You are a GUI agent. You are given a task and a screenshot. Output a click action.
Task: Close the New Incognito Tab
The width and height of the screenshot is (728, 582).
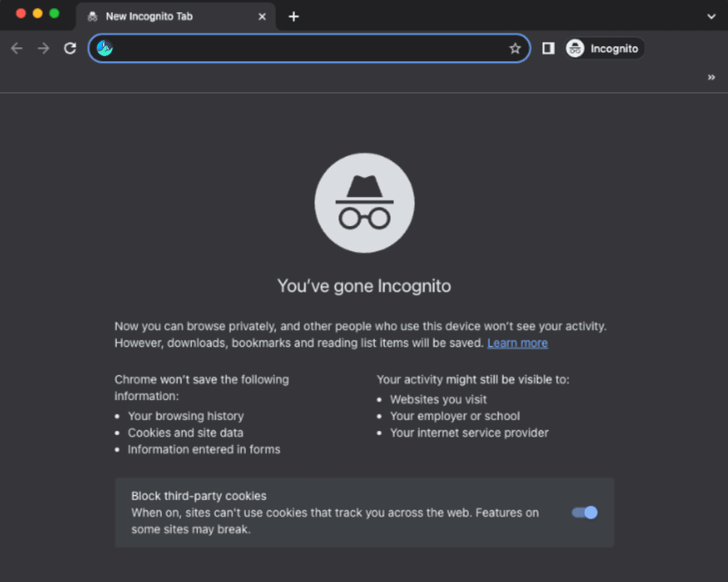click(x=261, y=16)
